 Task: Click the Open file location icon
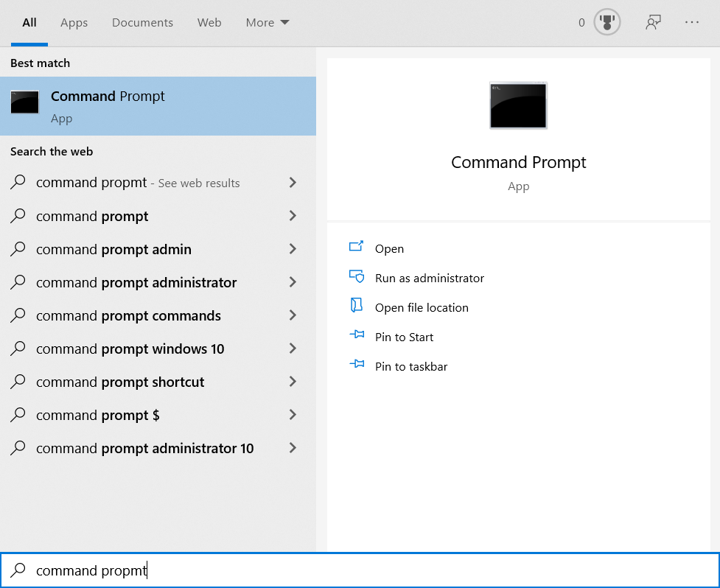357,307
